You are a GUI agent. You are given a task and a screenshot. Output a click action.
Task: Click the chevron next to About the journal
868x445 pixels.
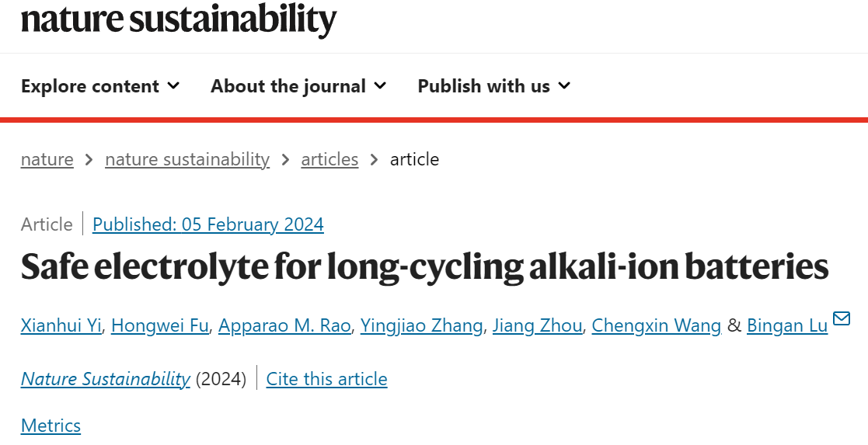[x=380, y=85]
